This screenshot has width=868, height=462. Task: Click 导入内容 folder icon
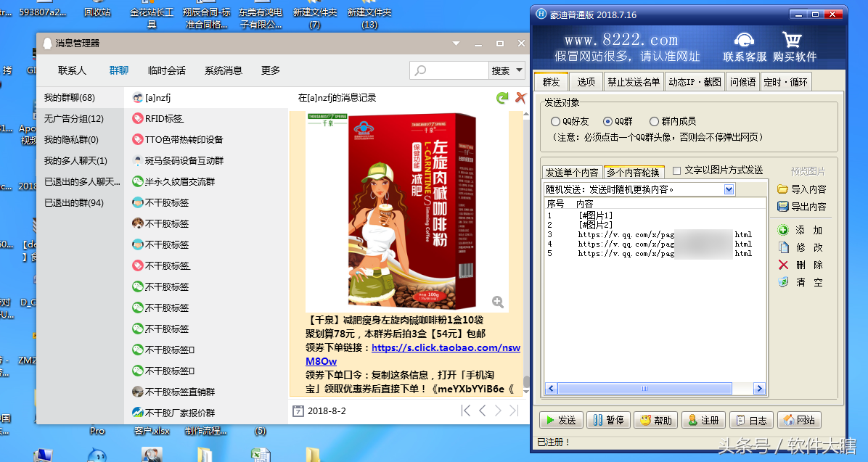783,189
